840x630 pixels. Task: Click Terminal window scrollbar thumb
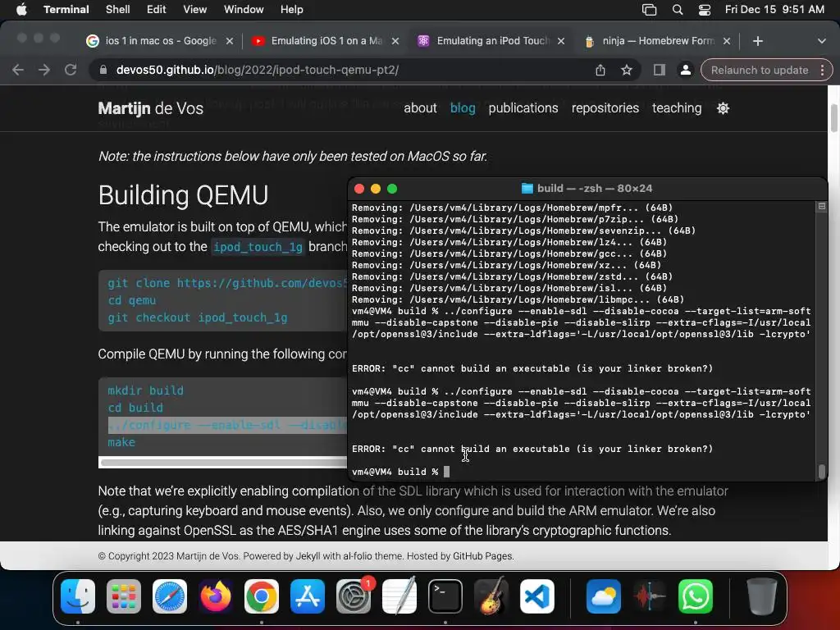point(821,471)
